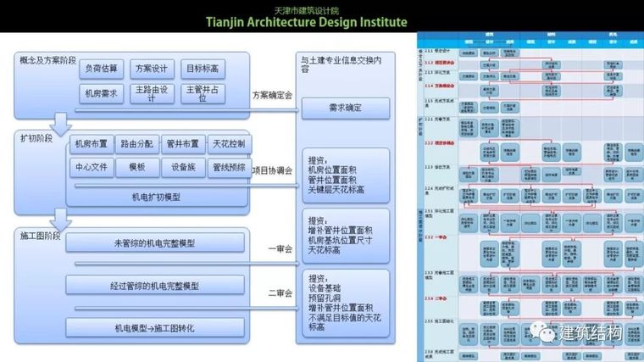Click the 提资 box listing 关键层天花标高
Viewport: 644px width, 362px height.
[x=346, y=175]
